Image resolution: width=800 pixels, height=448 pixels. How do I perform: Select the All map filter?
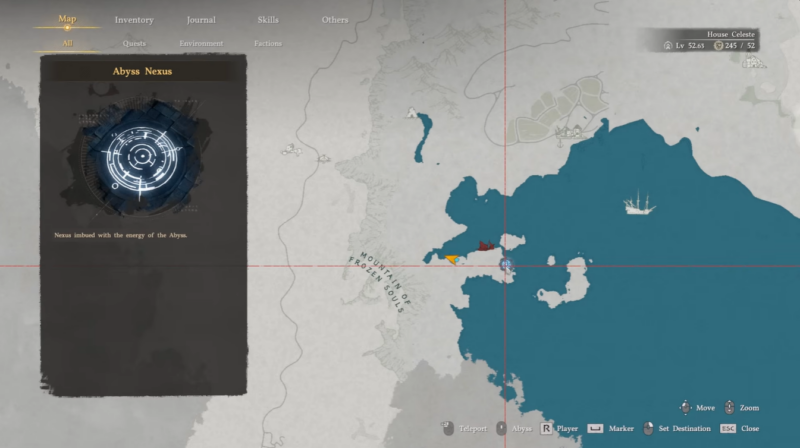[x=67, y=43]
